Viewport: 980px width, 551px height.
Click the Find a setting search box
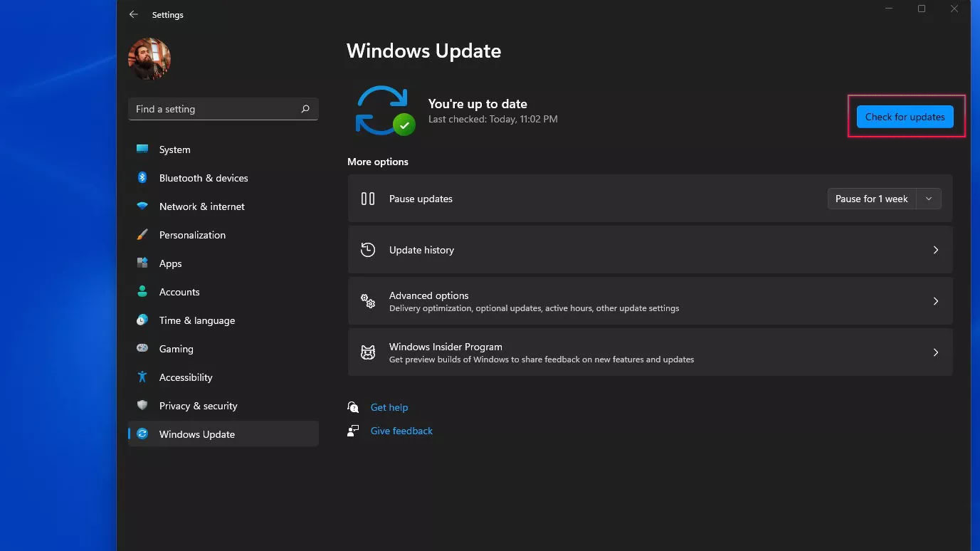tap(214, 109)
